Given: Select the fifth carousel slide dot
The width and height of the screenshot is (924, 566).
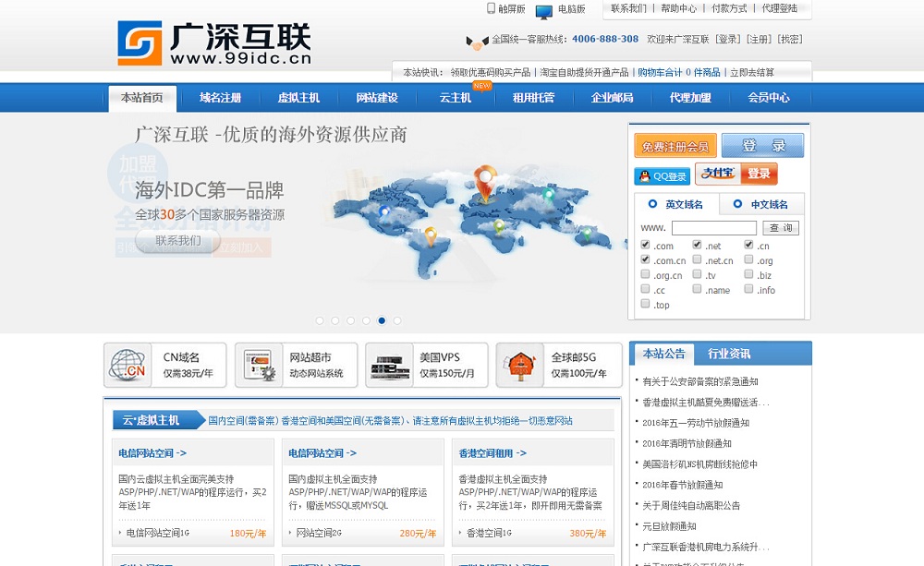Looking at the screenshot, I should point(382,320).
